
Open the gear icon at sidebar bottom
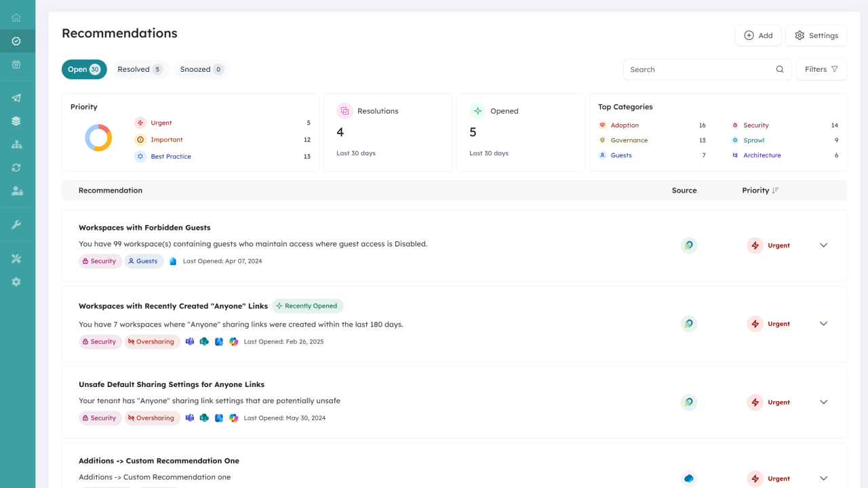click(x=16, y=282)
